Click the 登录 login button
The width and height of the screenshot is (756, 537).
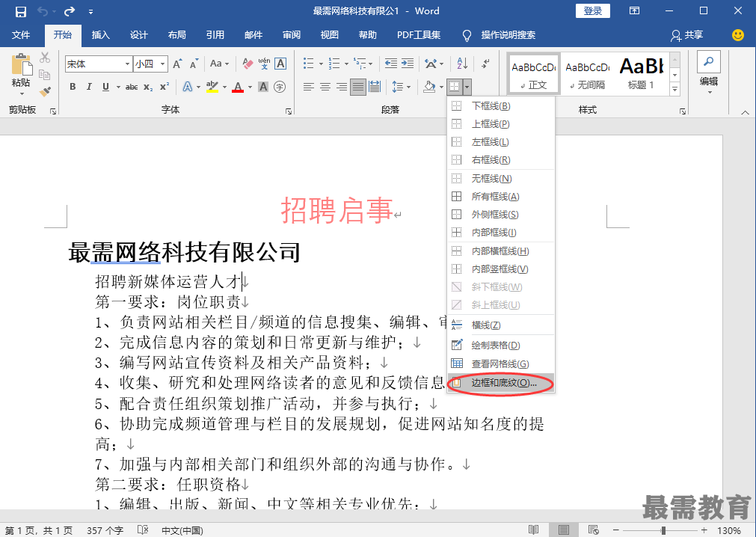coord(592,10)
